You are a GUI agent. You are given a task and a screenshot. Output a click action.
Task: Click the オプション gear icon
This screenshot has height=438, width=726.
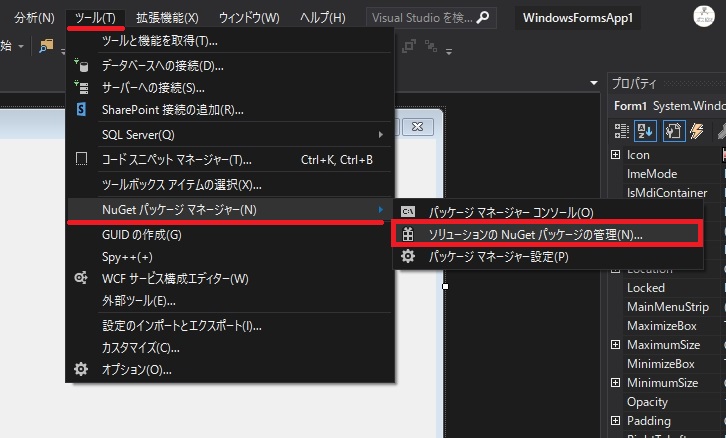(x=81, y=369)
